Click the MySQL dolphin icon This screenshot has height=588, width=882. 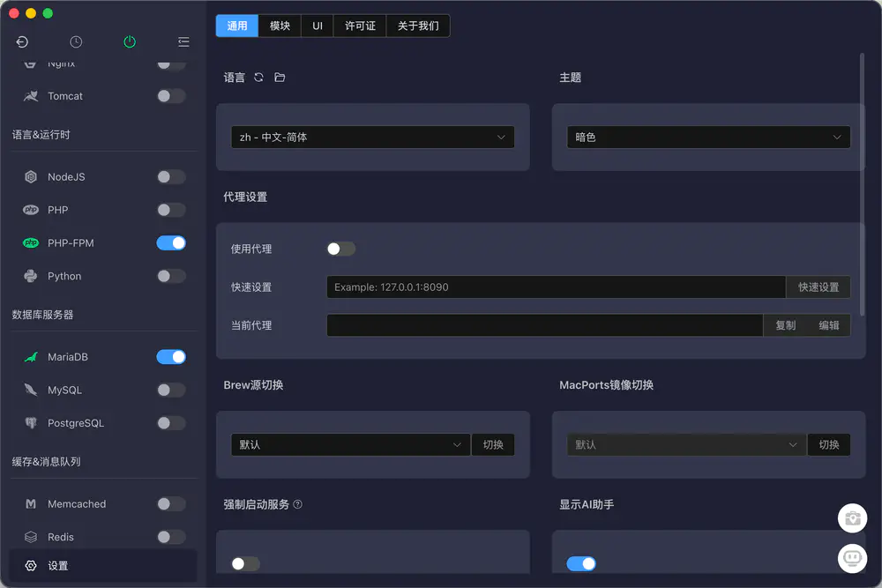click(x=31, y=390)
